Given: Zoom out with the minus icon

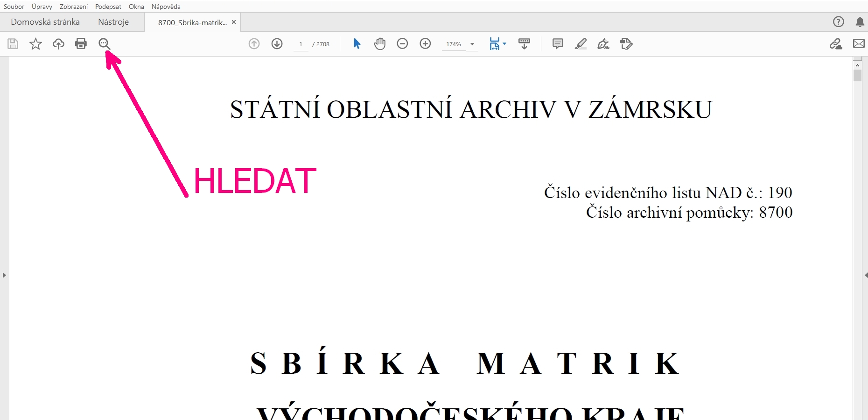Looking at the screenshot, I should [402, 44].
